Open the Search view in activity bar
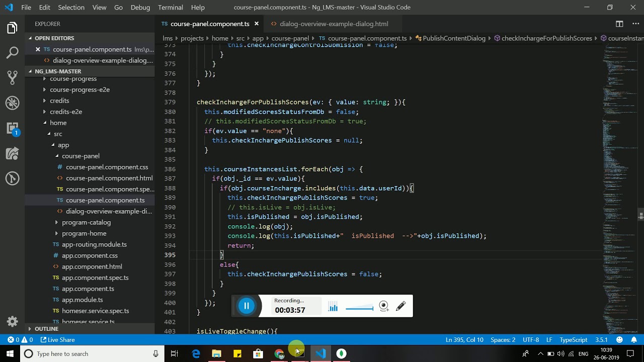Screen dimensions: 644x362 click(x=12, y=53)
